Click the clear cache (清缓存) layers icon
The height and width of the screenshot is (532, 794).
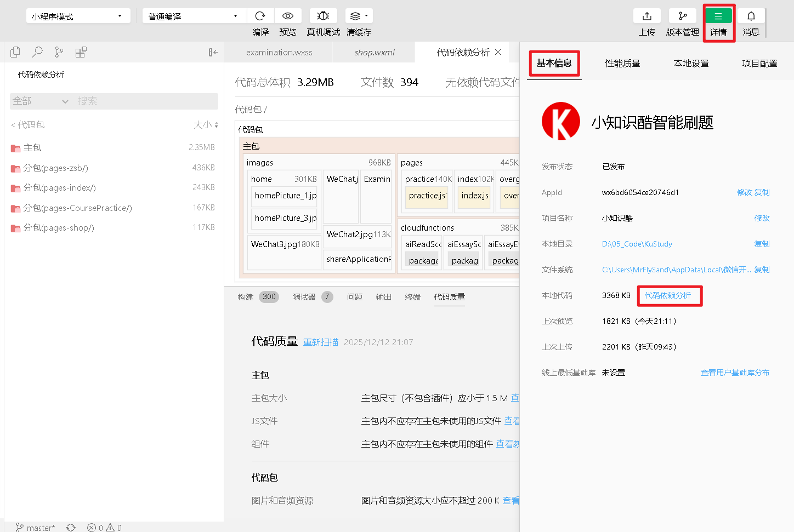355,16
